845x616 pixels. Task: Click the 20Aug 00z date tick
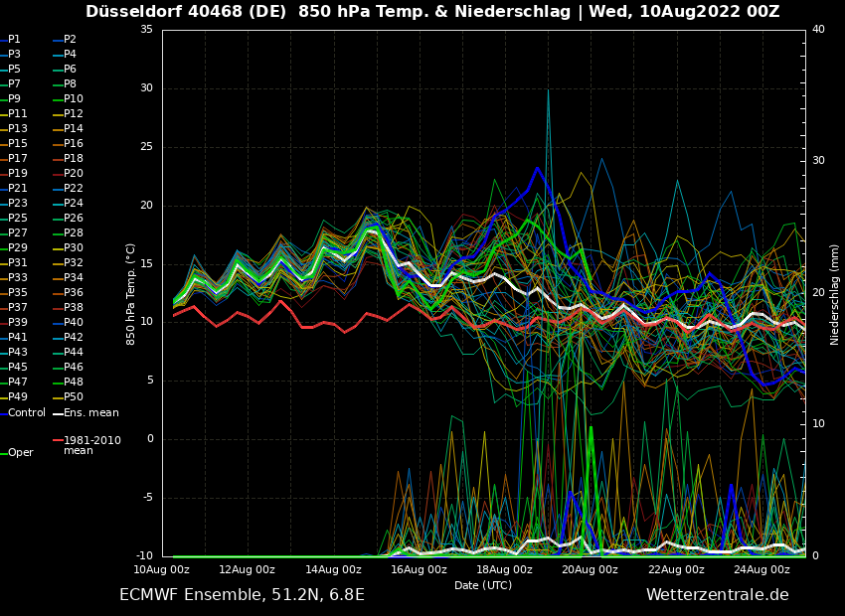591,569
